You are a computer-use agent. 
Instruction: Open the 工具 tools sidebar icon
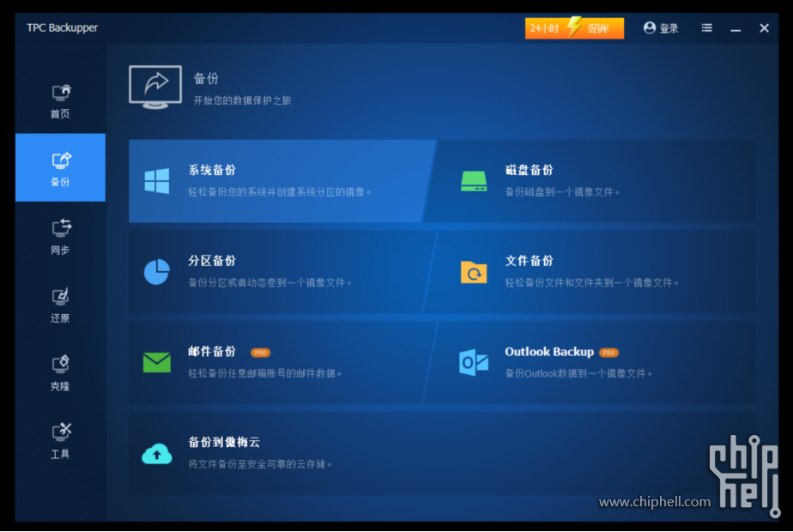point(61,432)
